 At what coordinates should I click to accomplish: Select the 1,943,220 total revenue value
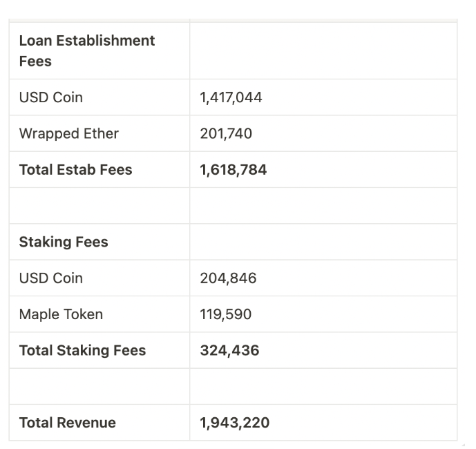coord(234,423)
